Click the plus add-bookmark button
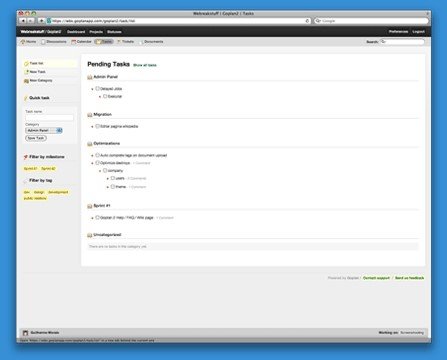The width and height of the screenshot is (447, 360). point(41,21)
